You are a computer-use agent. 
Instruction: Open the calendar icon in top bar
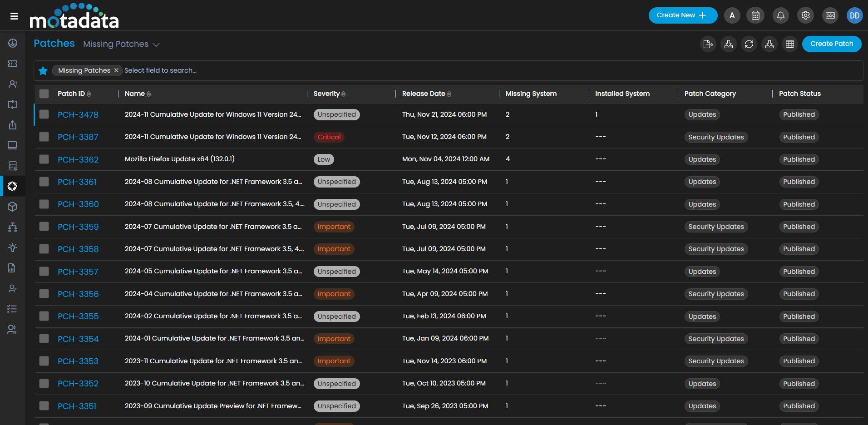point(755,15)
